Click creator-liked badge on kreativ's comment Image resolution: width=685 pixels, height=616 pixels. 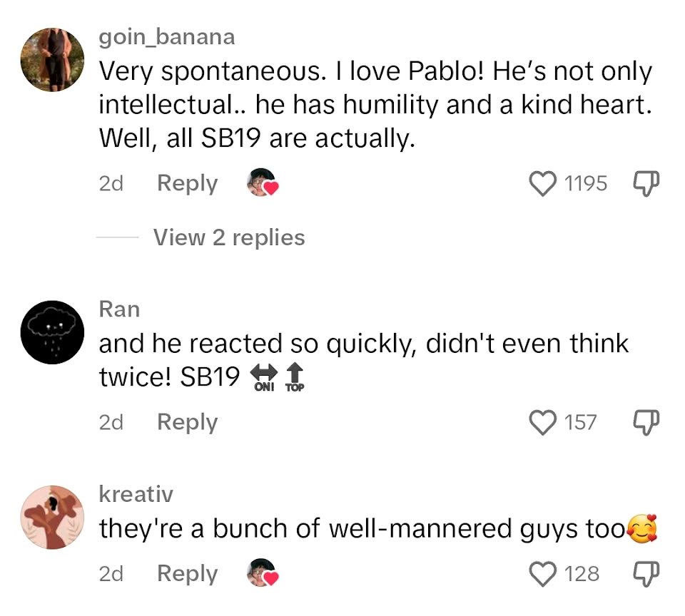pos(263,573)
